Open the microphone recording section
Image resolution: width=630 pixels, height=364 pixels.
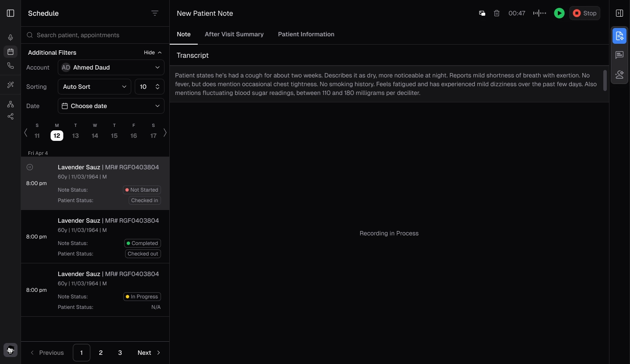pyautogui.click(x=10, y=38)
